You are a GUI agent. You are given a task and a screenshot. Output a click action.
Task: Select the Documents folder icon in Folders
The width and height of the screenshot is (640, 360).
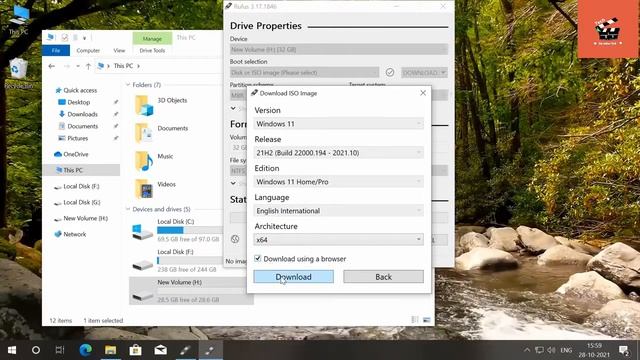point(144,133)
